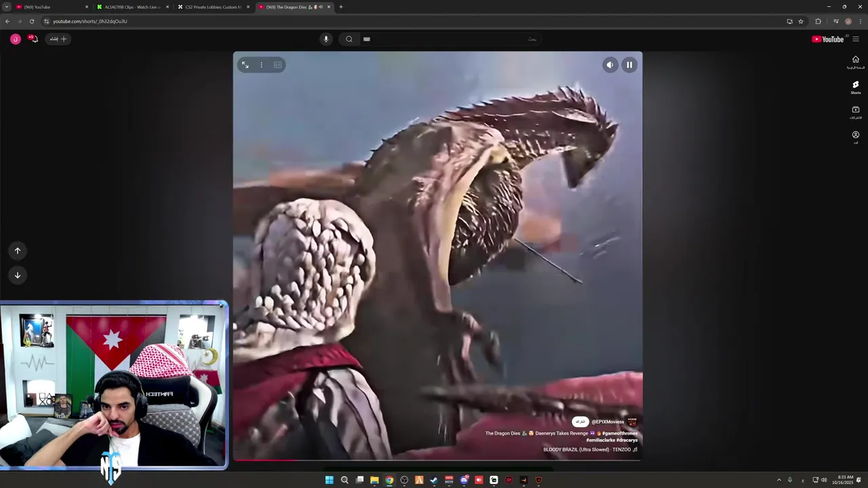
Task: Bookmark this page with star icon
Action: [x=801, y=21]
